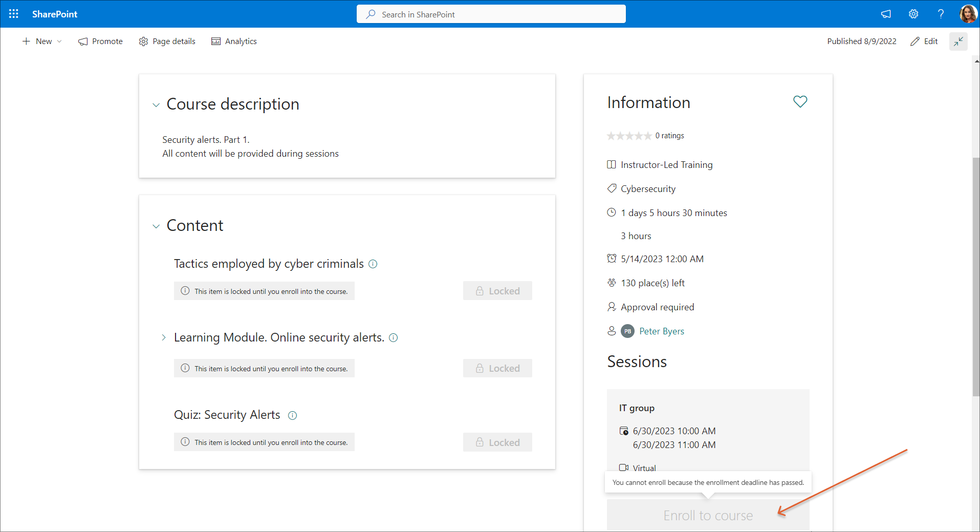Image resolution: width=980 pixels, height=532 pixels.
Task: Open the New dropdown menu
Action: click(42, 41)
